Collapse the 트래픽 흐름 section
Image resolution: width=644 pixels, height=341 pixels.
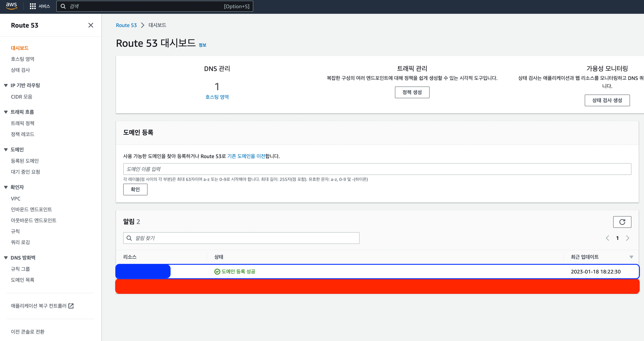(x=6, y=112)
